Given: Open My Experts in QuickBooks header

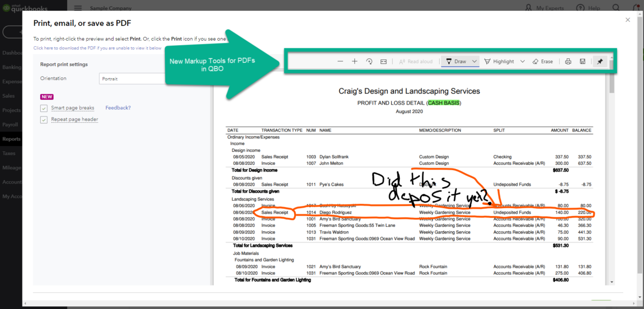Looking at the screenshot, I should (545, 8).
